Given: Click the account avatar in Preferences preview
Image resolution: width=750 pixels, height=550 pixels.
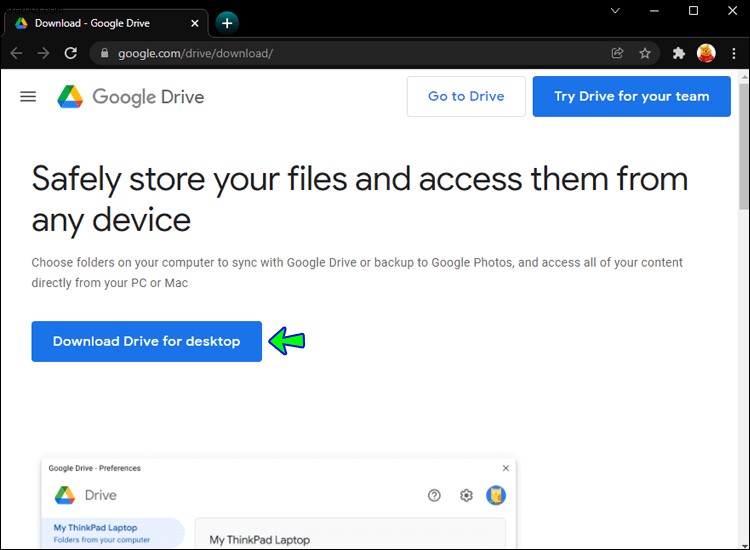Looking at the screenshot, I should point(496,495).
